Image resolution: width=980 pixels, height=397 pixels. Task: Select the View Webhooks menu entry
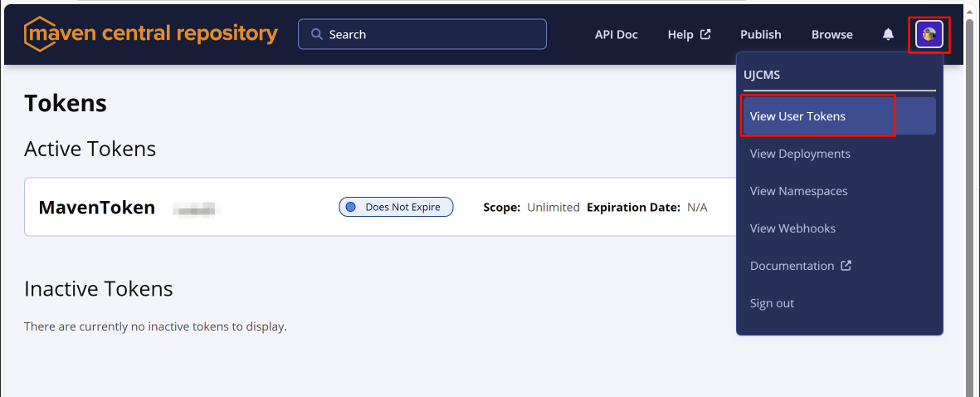[x=792, y=228]
